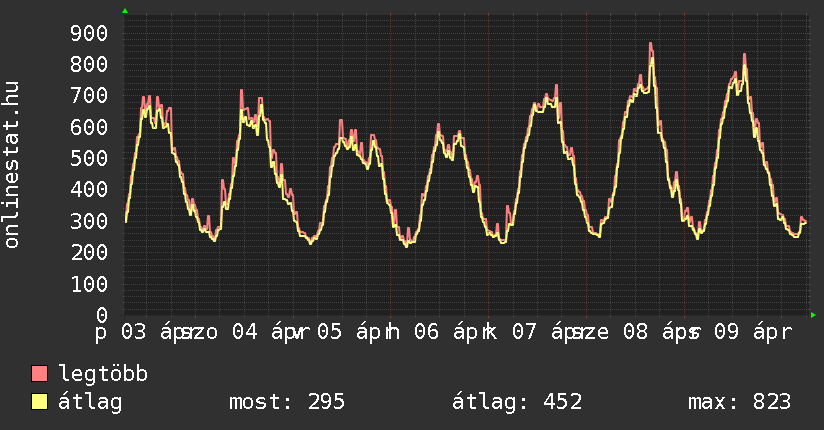This screenshot has width=824, height=430.
Task: Click the onlinestat.hu vertical axis title
Action: 13,165
